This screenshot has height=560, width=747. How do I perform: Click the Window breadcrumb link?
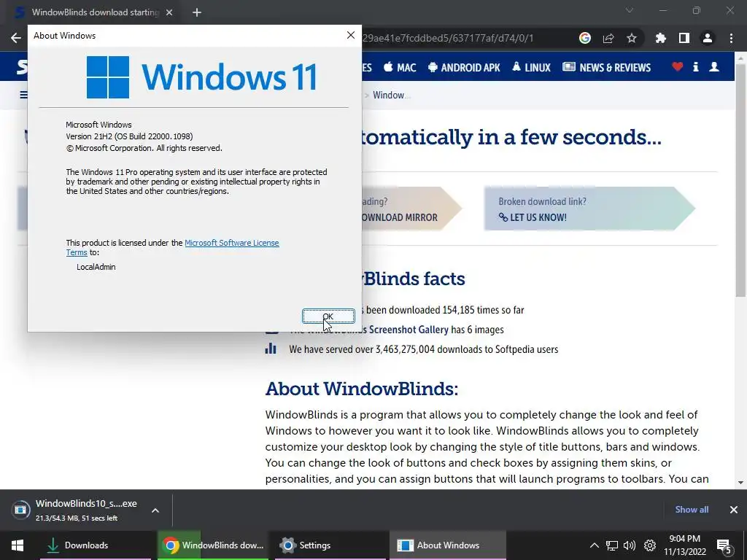tap(391, 96)
